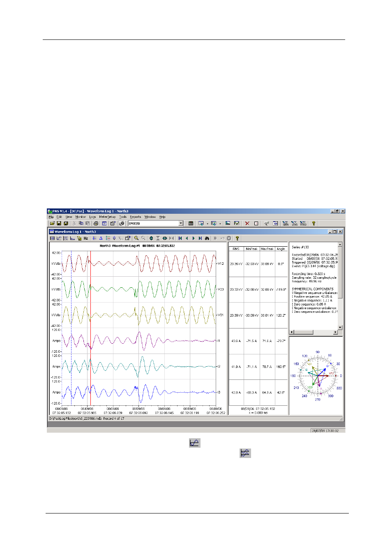The image size is (392, 555).
Task: Open the Logs menu
Action: 92,217
